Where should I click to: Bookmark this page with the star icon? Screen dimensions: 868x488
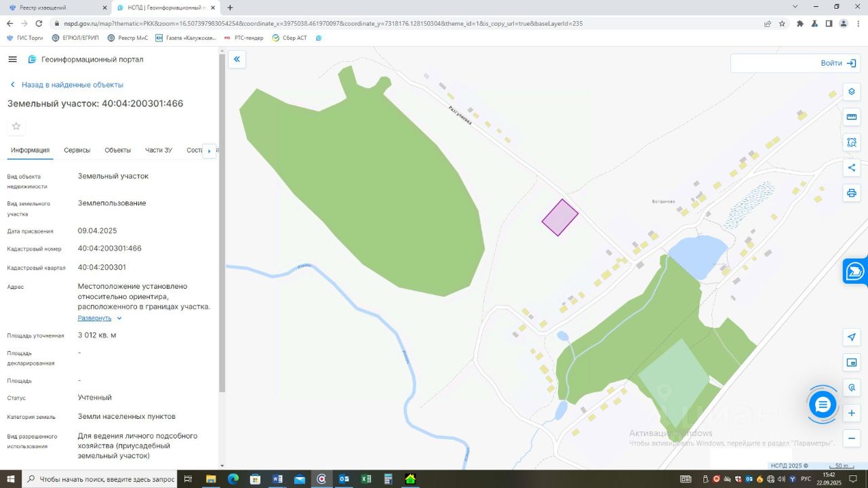pyautogui.click(x=782, y=23)
